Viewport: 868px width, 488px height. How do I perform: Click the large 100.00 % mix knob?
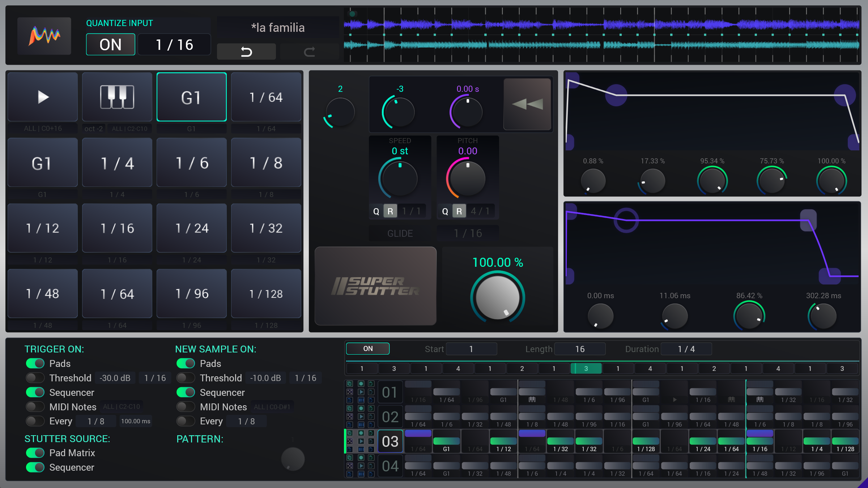497,297
